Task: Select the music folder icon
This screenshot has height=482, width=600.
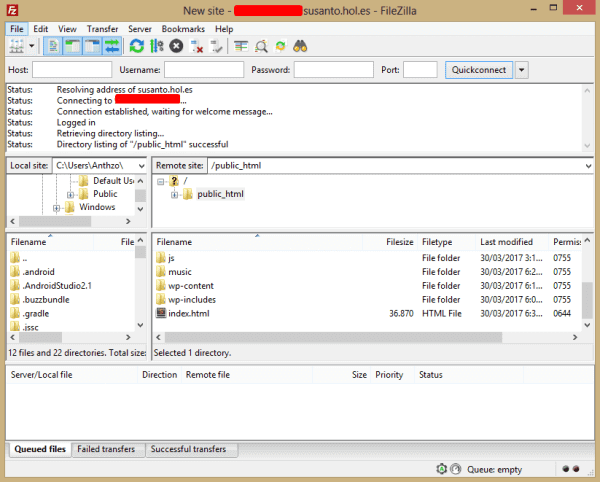Action: pyautogui.click(x=161, y=272)
